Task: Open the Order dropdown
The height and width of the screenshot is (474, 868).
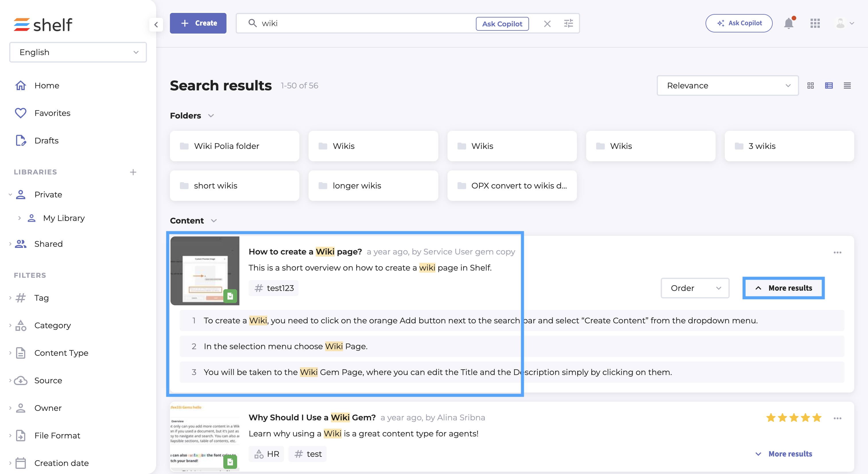Action: click(695, 288)
